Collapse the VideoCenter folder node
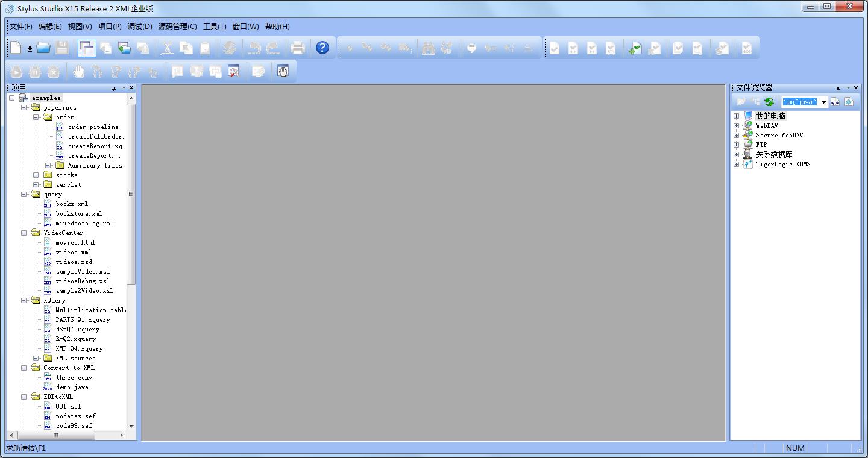 [x=24, y=233]
